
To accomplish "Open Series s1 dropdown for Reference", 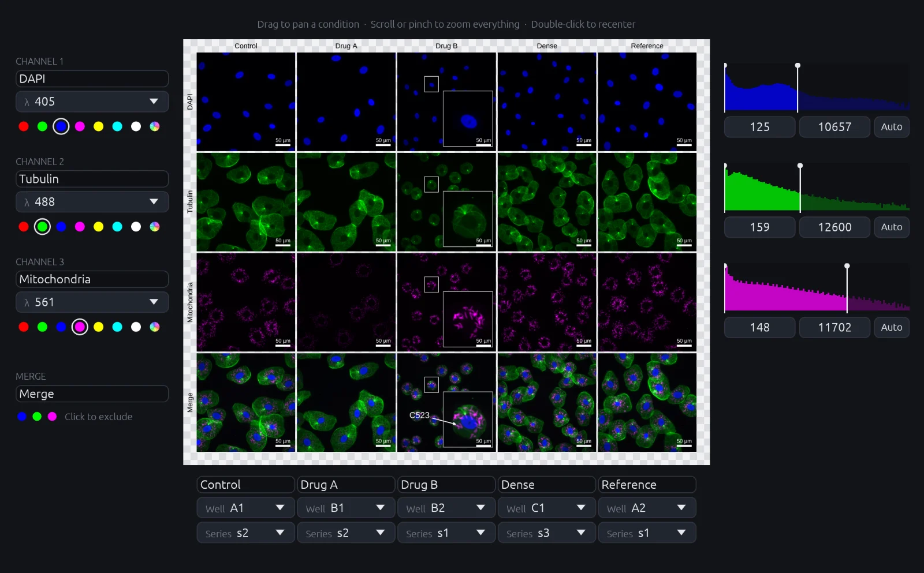I will (x=647, y=533).
